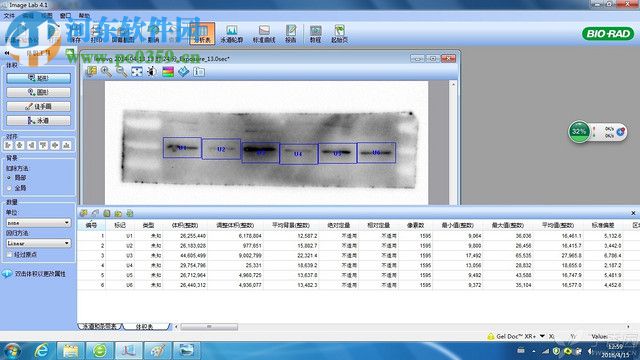Collapse the left tool panel double arrow
Viewport: 640px width, 360px height.
(x=7, y=53)
